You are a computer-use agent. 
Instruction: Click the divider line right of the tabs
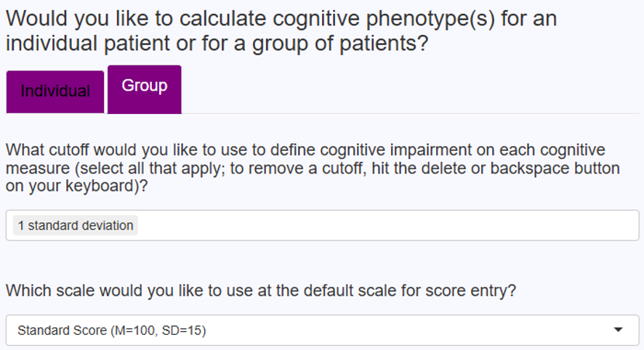tap(407, 113)
